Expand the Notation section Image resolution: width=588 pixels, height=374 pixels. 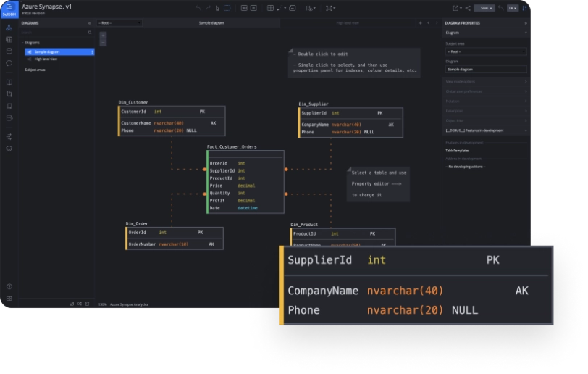485,101
